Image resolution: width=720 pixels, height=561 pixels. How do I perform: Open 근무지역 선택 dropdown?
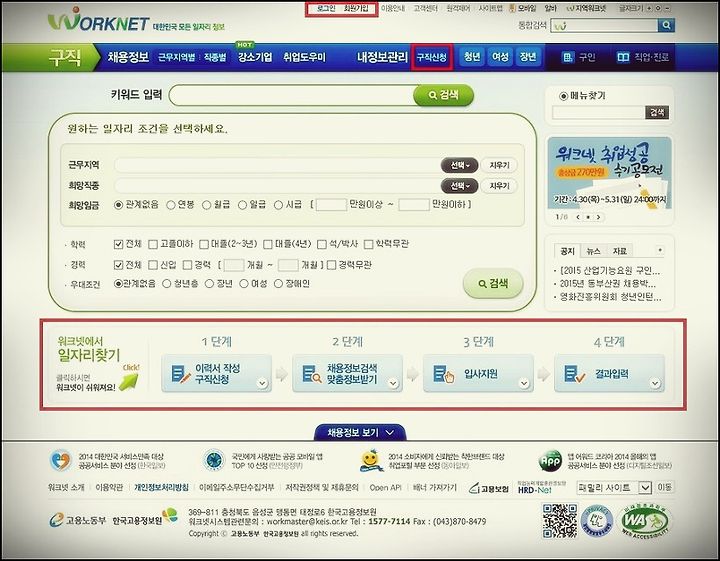coord(459,165)
